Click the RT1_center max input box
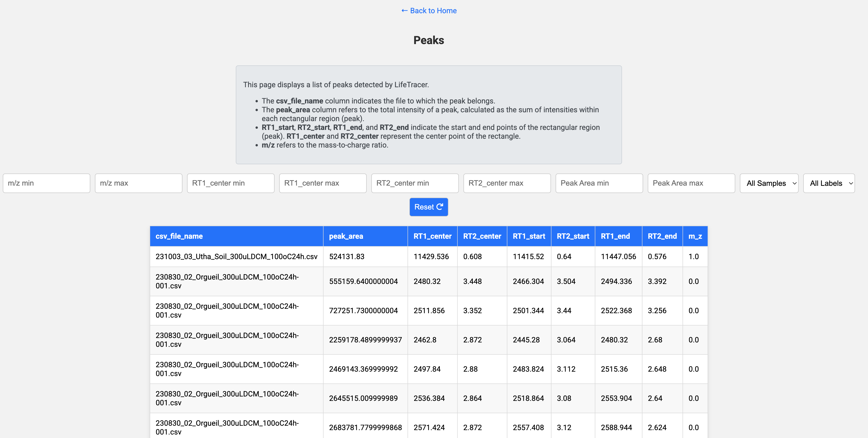 click(x=322, y=183)
